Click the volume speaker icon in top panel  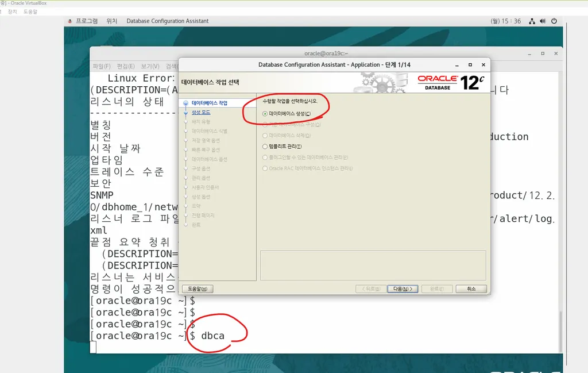[x=543, y=21]
